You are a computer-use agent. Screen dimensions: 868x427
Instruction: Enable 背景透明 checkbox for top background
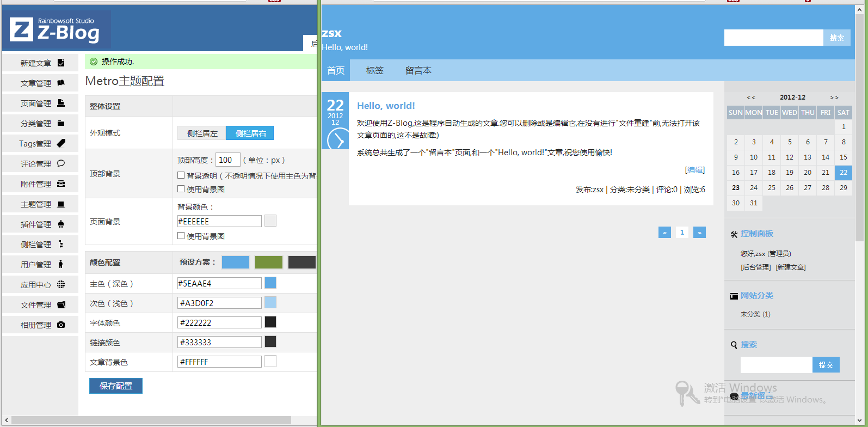click(181, 175)
